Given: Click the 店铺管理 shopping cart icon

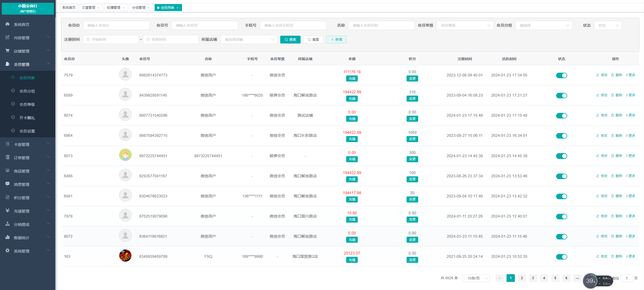Looking at the screenshot, I should click(x=8, y=51).
